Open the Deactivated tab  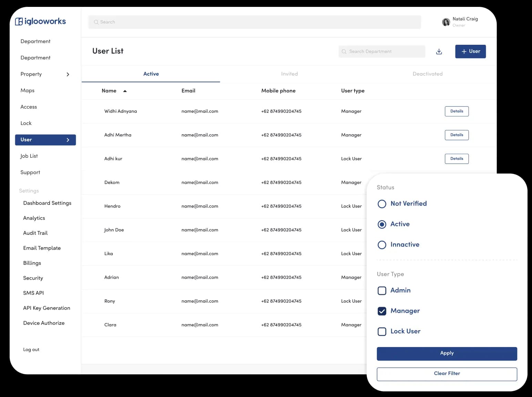tap(428, 74)
